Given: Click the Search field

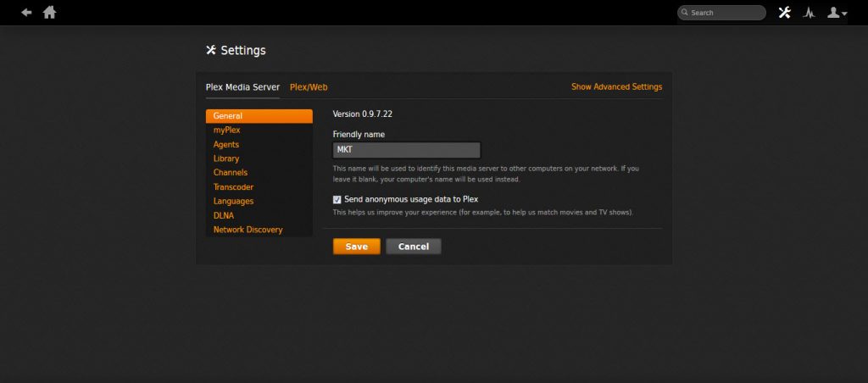Looking at the screenshot, I should point(722,13).
